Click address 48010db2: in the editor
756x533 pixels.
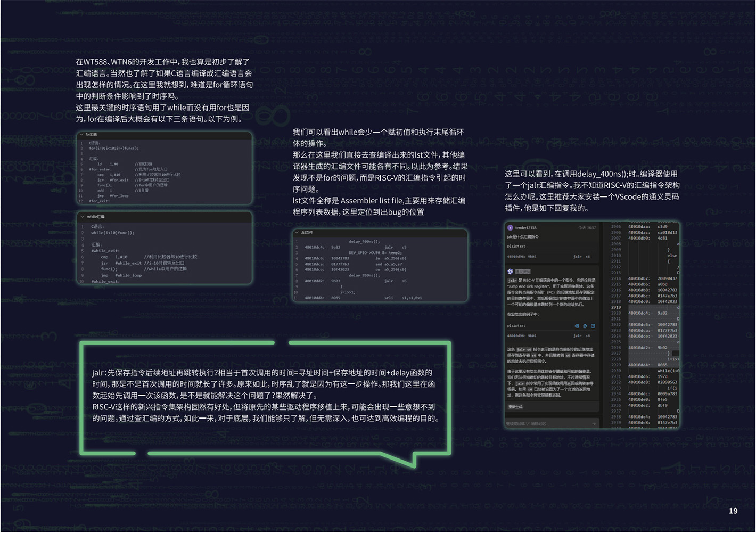pos(638,278)
